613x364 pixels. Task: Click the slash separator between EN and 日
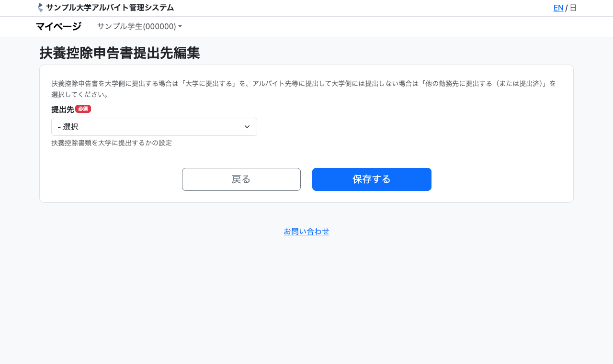567,8
